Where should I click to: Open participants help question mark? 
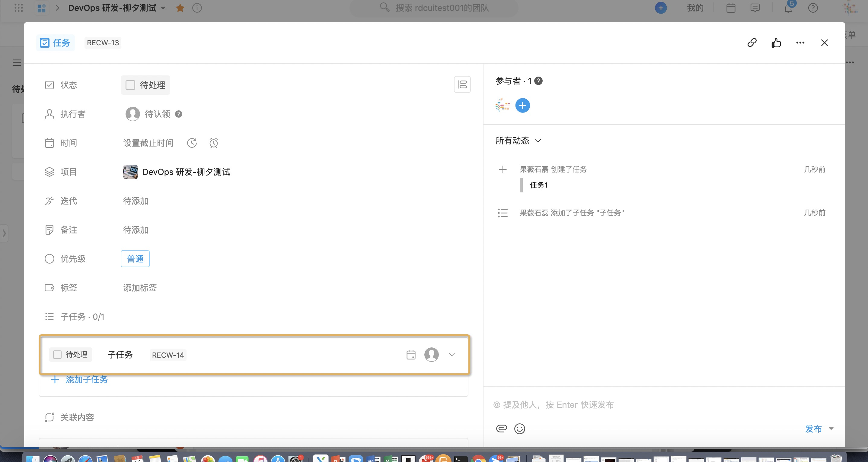(538, 81)
